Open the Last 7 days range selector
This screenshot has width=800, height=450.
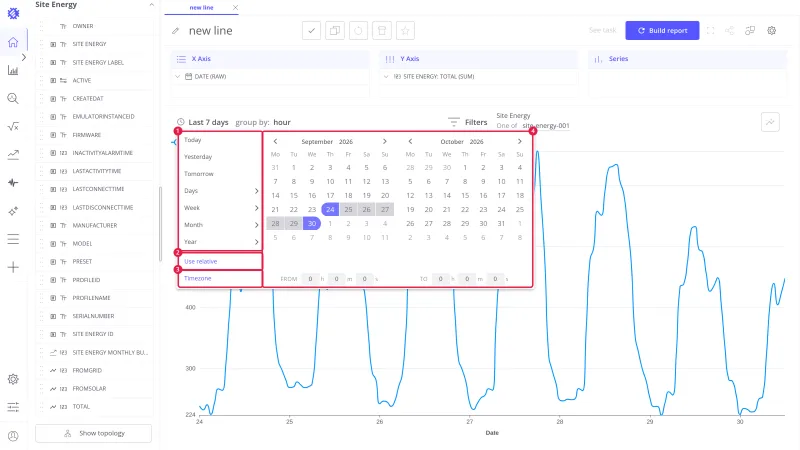tap(208, 122)
